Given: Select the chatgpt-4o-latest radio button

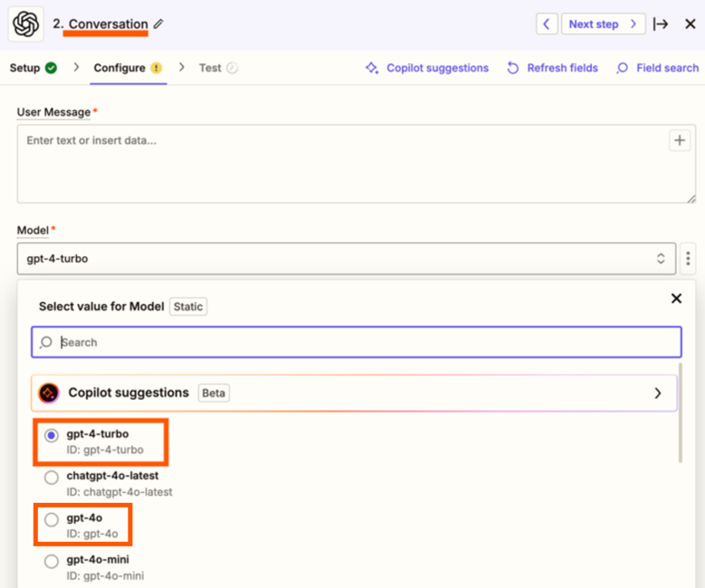Looking at the screenshot, I should [x=52, y=478].
